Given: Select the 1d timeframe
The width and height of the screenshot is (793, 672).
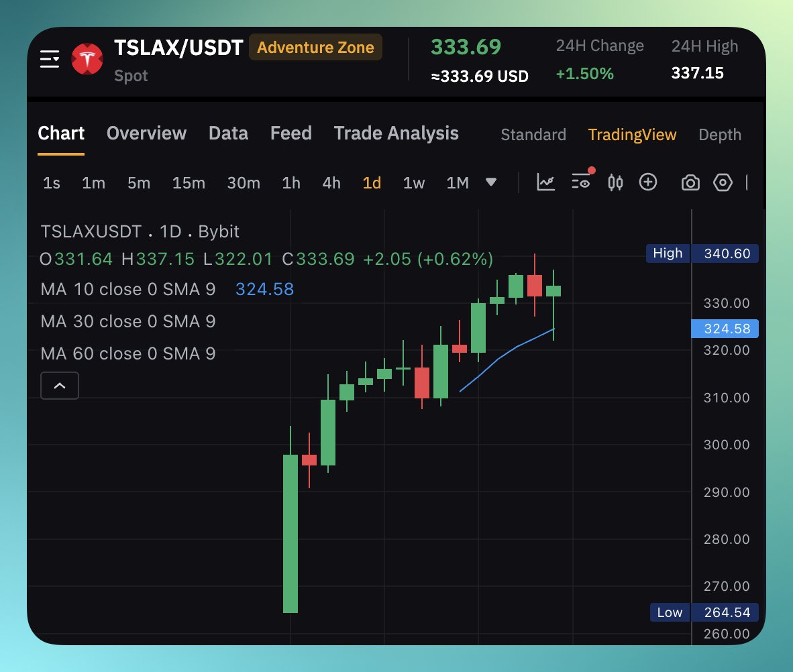Looking at the screenshot, I should pyautogui.click(x=372, y=182).
